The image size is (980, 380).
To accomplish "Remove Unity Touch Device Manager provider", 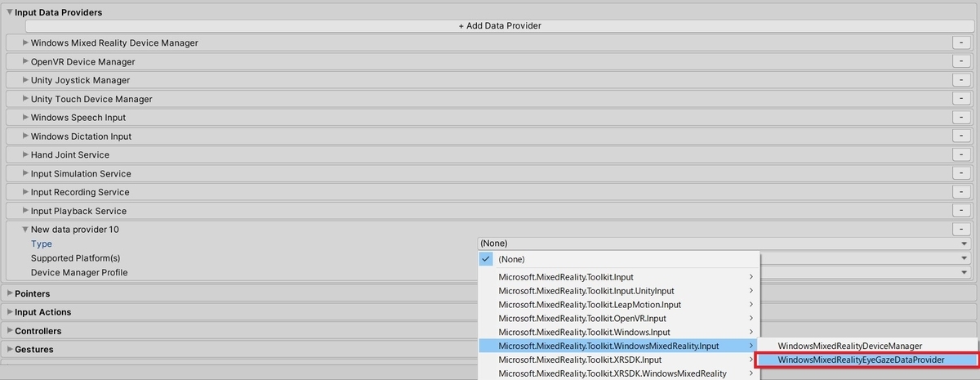I will (962, 99).
